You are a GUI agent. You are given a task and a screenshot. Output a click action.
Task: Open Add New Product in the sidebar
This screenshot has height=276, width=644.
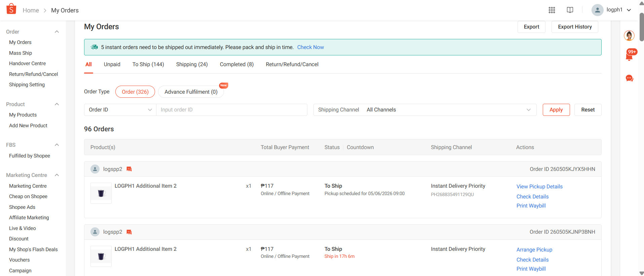point(28,126)
